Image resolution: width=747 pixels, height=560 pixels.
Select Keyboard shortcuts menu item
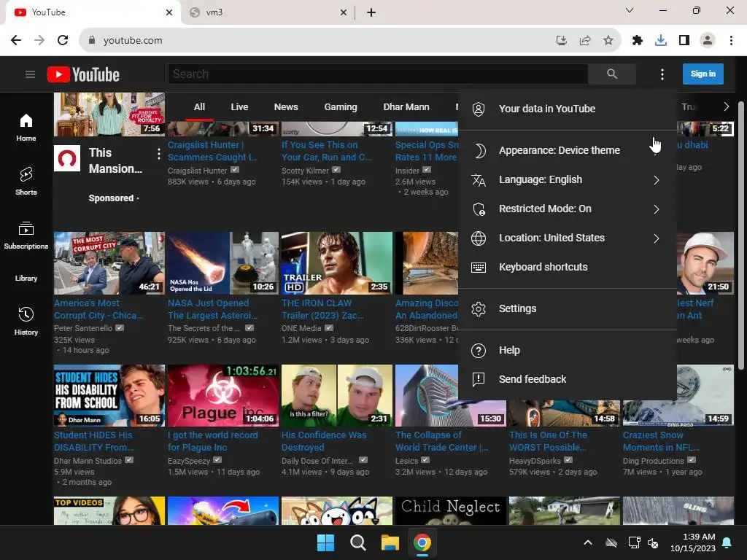point(568,267)
